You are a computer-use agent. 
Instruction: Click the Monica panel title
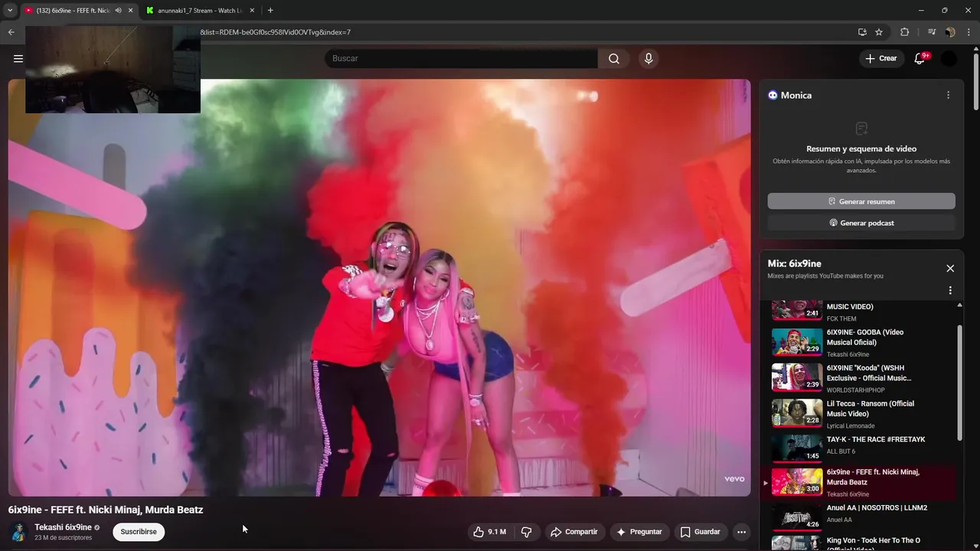click(x=796, y=95)
